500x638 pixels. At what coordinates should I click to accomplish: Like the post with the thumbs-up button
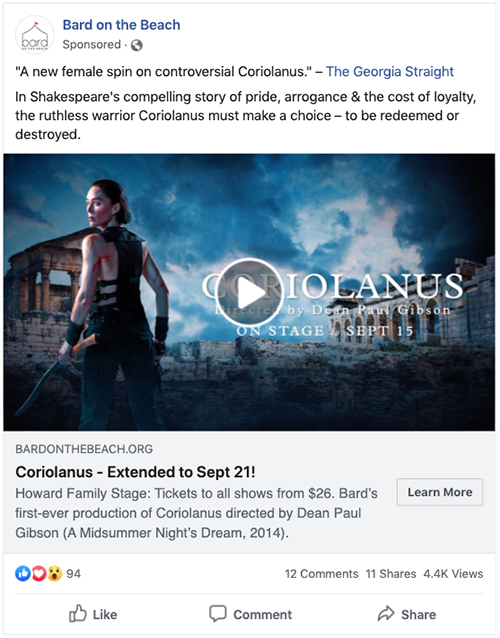[x=93, y=614]
